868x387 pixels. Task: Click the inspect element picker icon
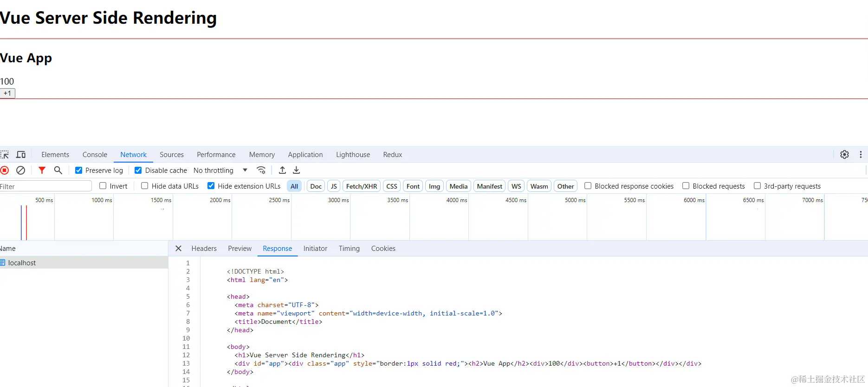tap(5, 155)
